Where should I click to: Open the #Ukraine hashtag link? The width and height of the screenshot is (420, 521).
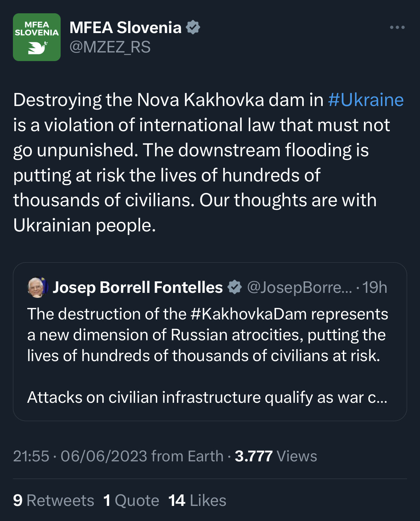[366, 100]
